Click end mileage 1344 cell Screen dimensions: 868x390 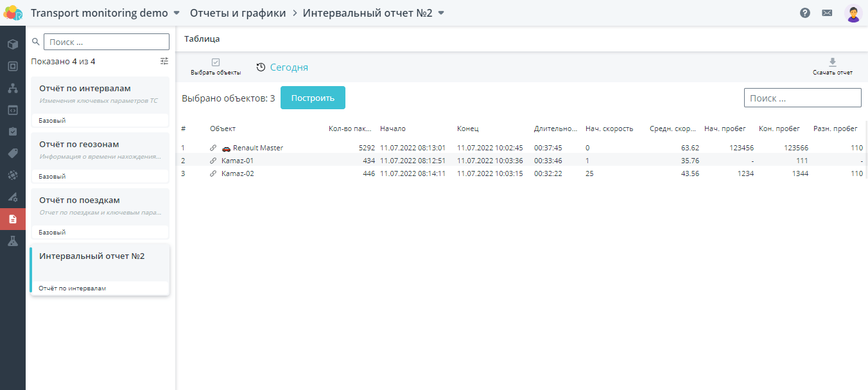point(801,173)
